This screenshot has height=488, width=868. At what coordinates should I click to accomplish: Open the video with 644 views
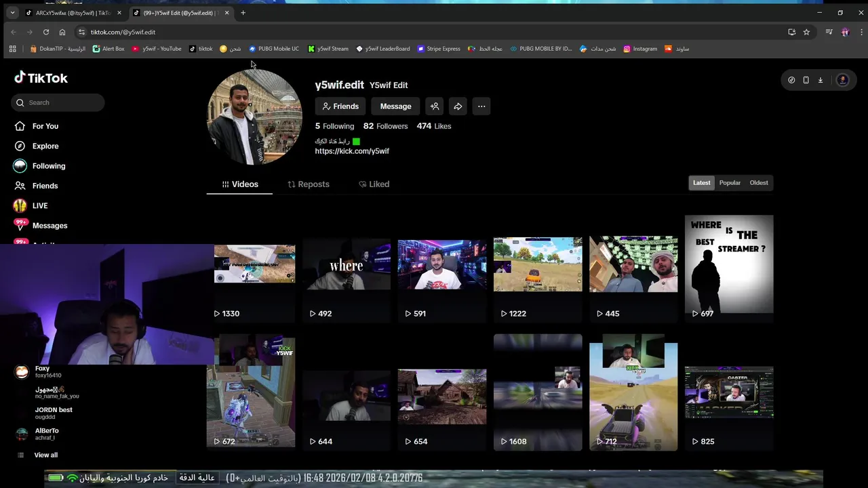pyautogui.click(x=347, y=392)
